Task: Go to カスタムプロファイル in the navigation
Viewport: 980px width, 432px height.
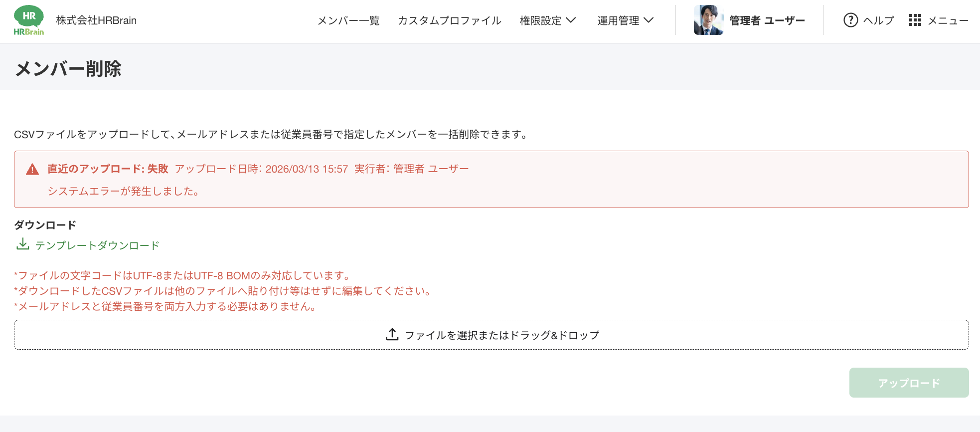Action: point(449,20)
